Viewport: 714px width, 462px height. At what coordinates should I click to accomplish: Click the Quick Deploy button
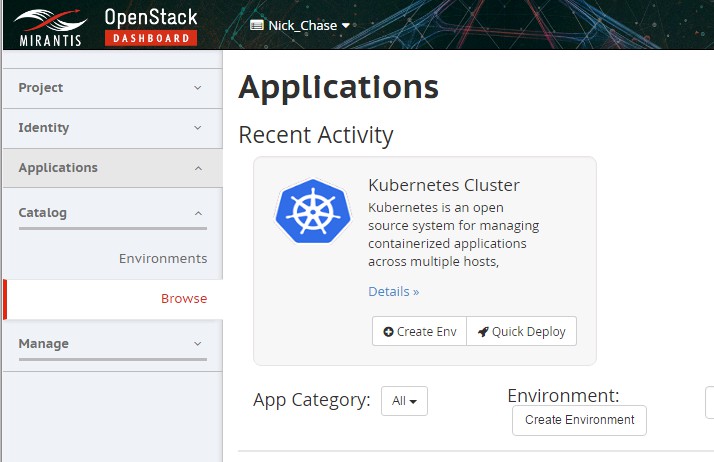pos(521,331)
